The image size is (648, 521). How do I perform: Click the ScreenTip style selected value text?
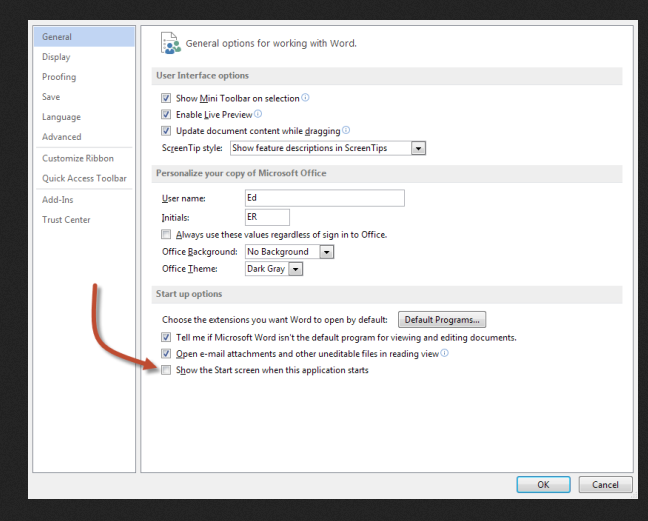click(x=310, y=148)
